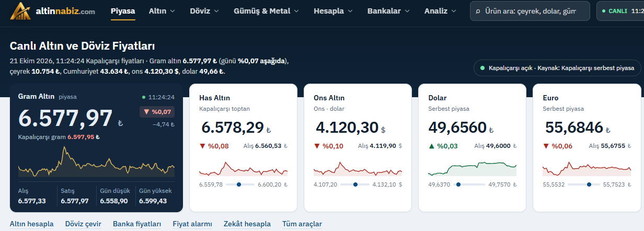Click Kapalıçarşı gram 6.597,95 text

(59, 137)
